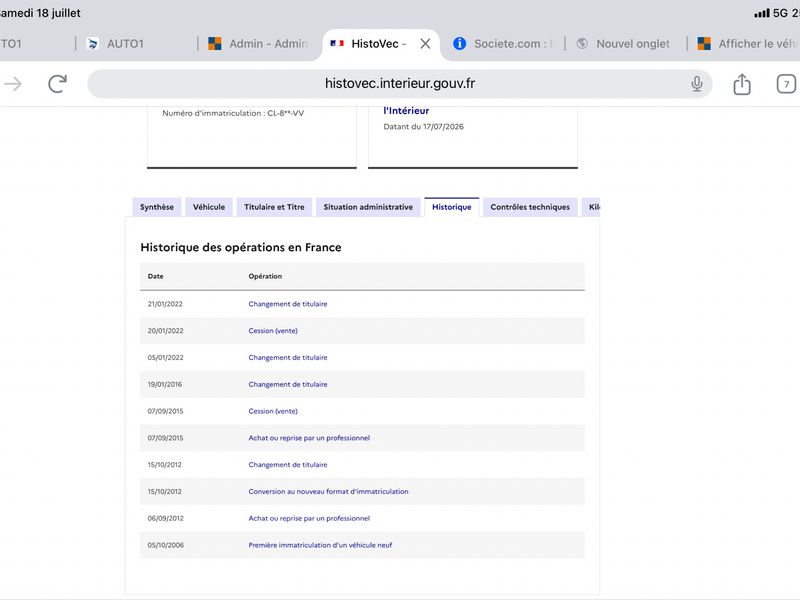This screenshot has width=800, height=600.
Task: Select Changement de titulaire dated 15/10/2012
Action: point(288,465)
